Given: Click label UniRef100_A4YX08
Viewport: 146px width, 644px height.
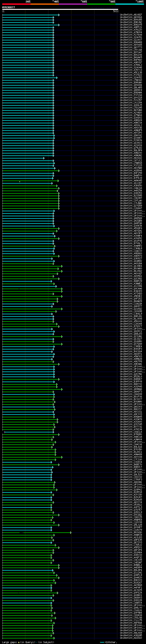Looking at the screenshot, I should [x=131, y=457].
